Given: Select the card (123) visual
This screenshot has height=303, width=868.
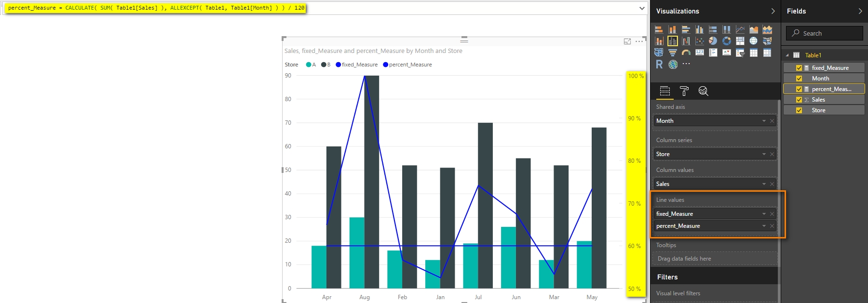Looking at the screenshot, I should click(699, 53).
